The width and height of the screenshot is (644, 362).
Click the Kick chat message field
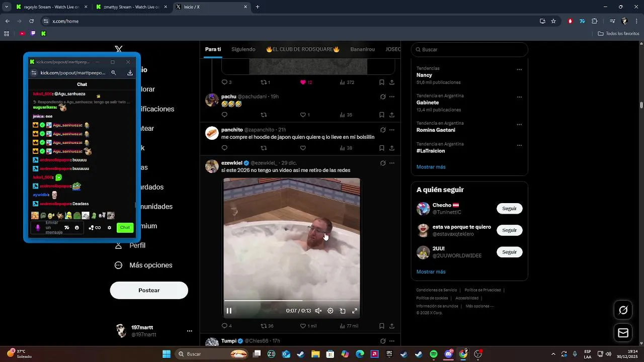click(x=56, y=228)
